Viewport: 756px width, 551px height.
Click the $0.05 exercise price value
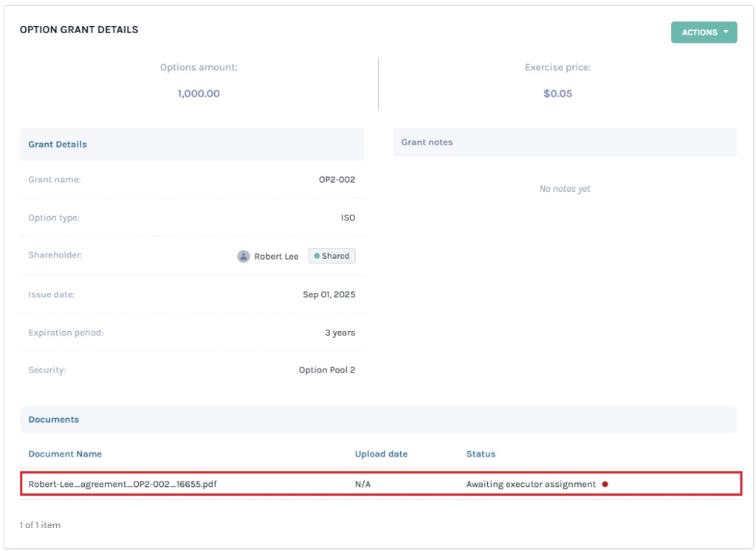(x=557, y=94)
